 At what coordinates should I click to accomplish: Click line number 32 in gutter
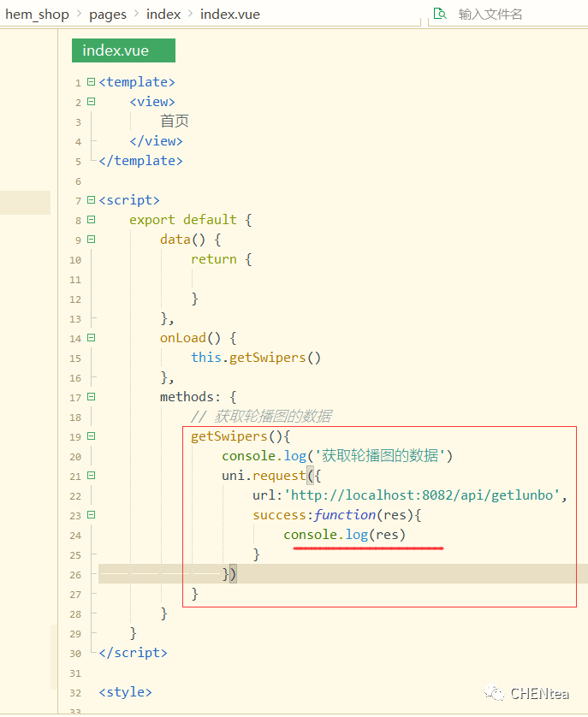pos(75,693)
